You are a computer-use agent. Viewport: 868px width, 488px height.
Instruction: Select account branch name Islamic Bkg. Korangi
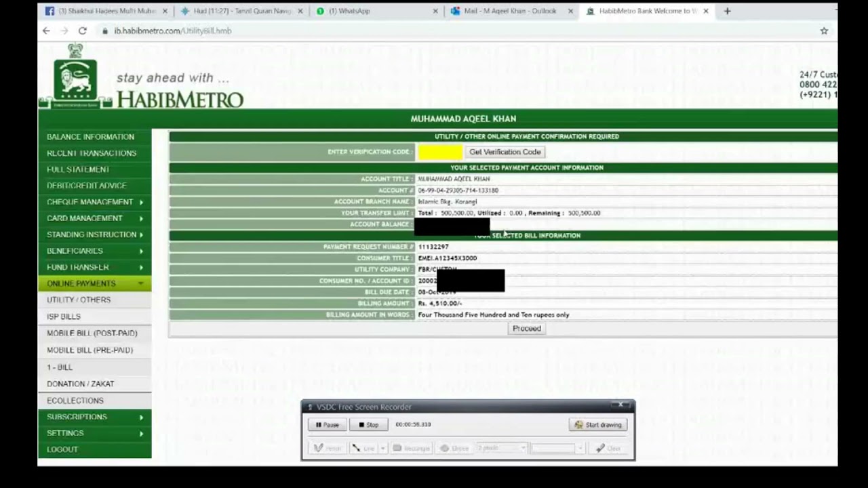pos(448,201)
